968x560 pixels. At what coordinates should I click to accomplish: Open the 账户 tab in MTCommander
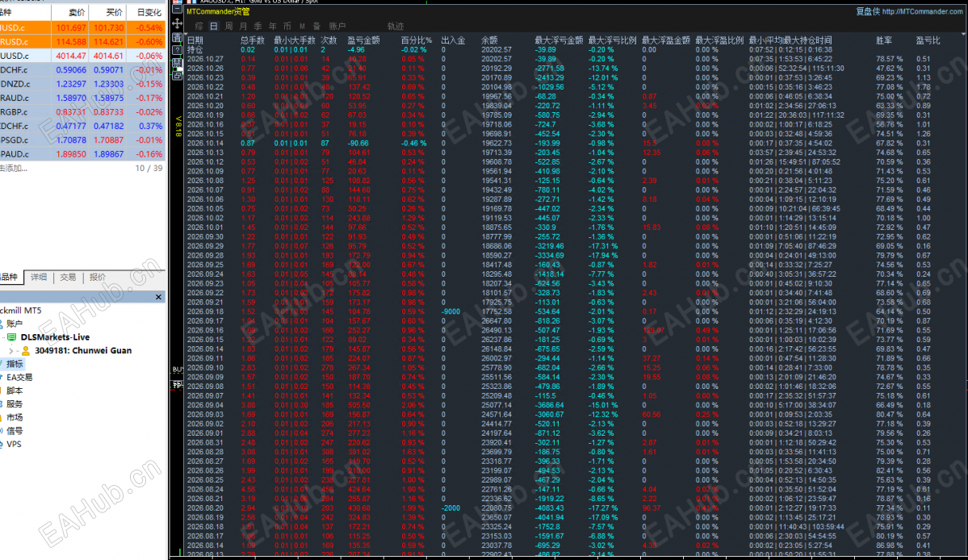pos(337,26)
